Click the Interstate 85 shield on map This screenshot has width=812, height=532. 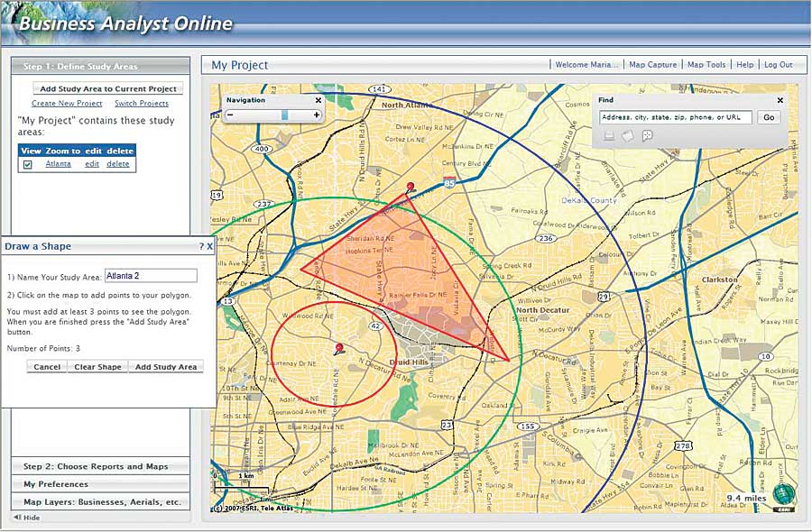(449, 183)
